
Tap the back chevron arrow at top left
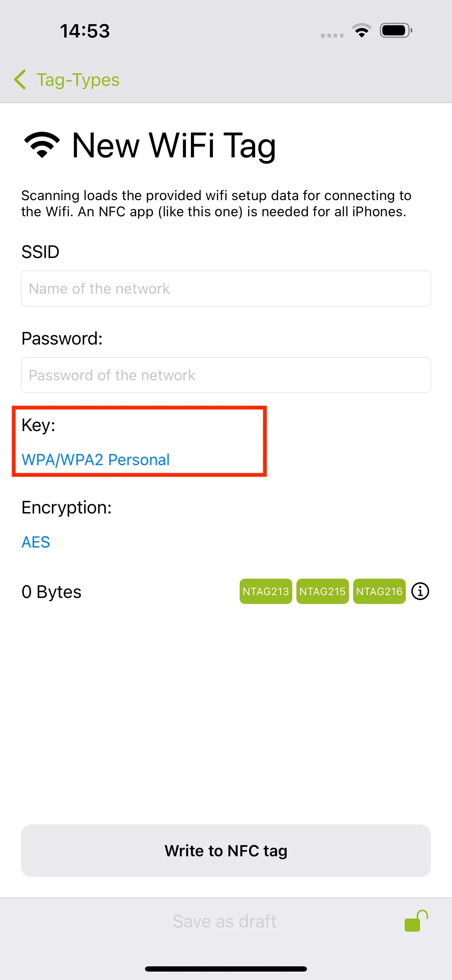[x=20, y=80]
